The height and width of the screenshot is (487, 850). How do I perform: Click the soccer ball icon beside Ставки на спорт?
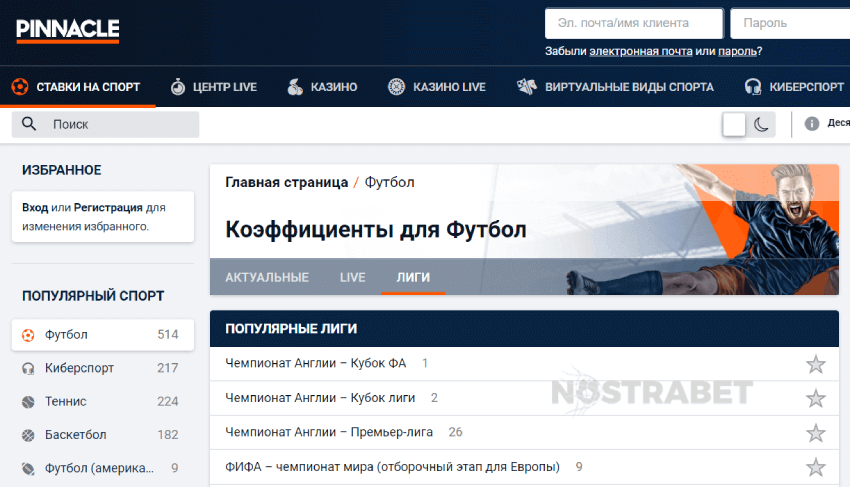tap(20, 87)
